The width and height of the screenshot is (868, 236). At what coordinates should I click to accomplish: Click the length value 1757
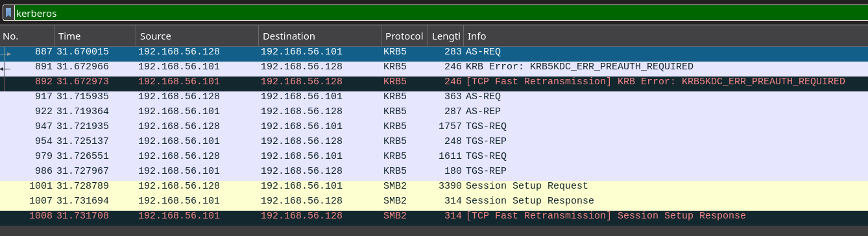(x=450, y=126)
